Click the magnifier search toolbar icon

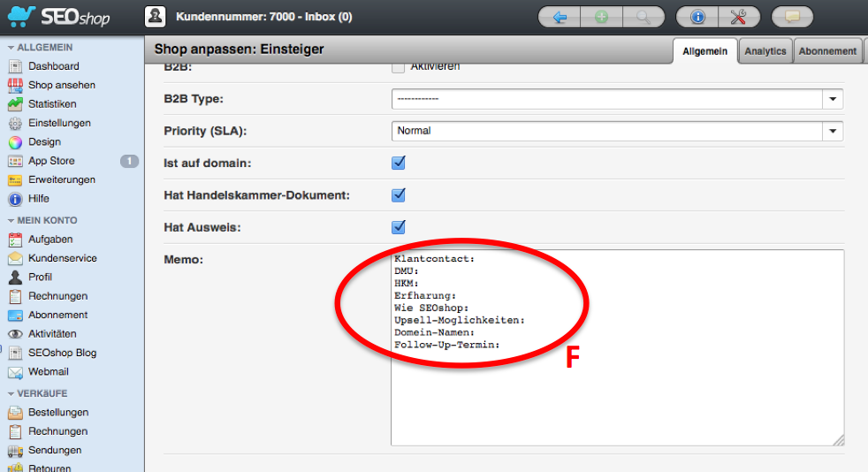[643, 17]
